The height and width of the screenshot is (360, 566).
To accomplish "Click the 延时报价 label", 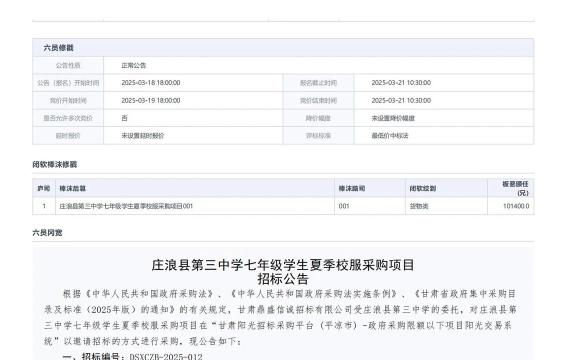I will click(68, 136).
